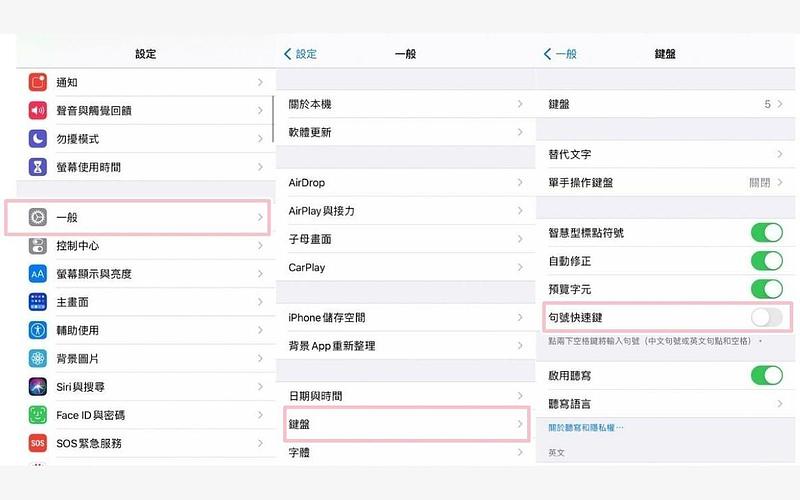This screenshot has height=500, width=800.
Task: Enable the 句號快速鍵 toggle
Action: point(766,317)
